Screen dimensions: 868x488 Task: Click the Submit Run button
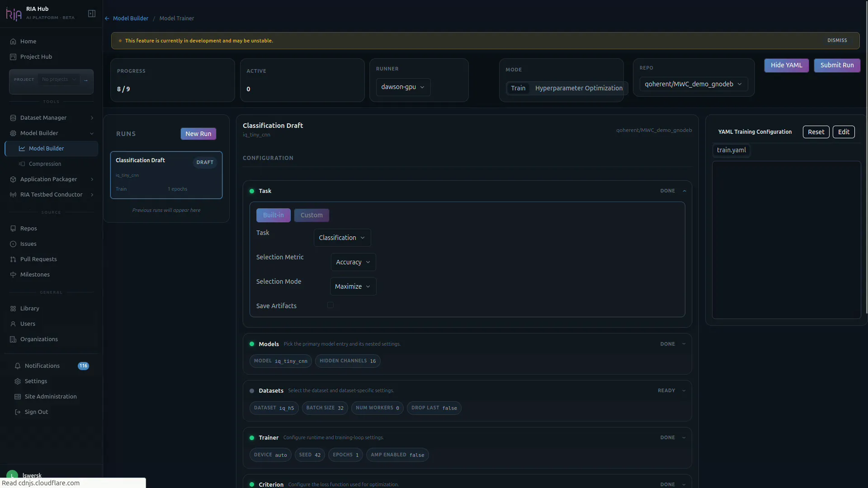[x=837, y=66]
